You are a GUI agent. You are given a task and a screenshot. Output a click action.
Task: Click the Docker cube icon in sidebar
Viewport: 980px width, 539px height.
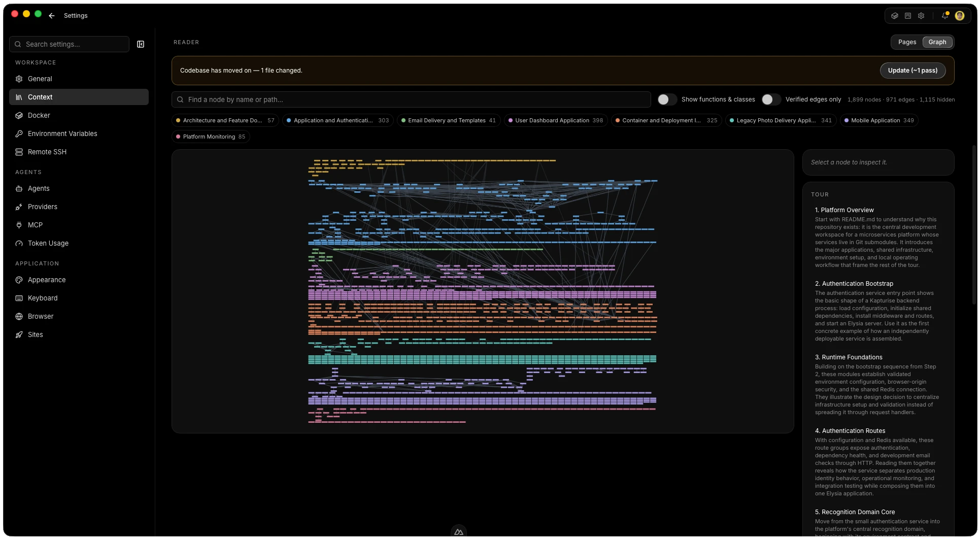pyautogui.click(x=19, y=115)
